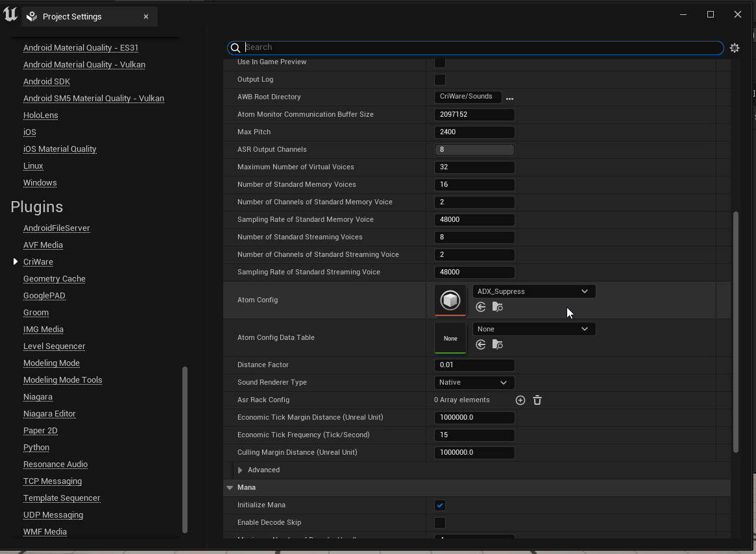Expand the Advanced section
The height and width of the screenshot is (554, 756).
(x=240, y=470)
